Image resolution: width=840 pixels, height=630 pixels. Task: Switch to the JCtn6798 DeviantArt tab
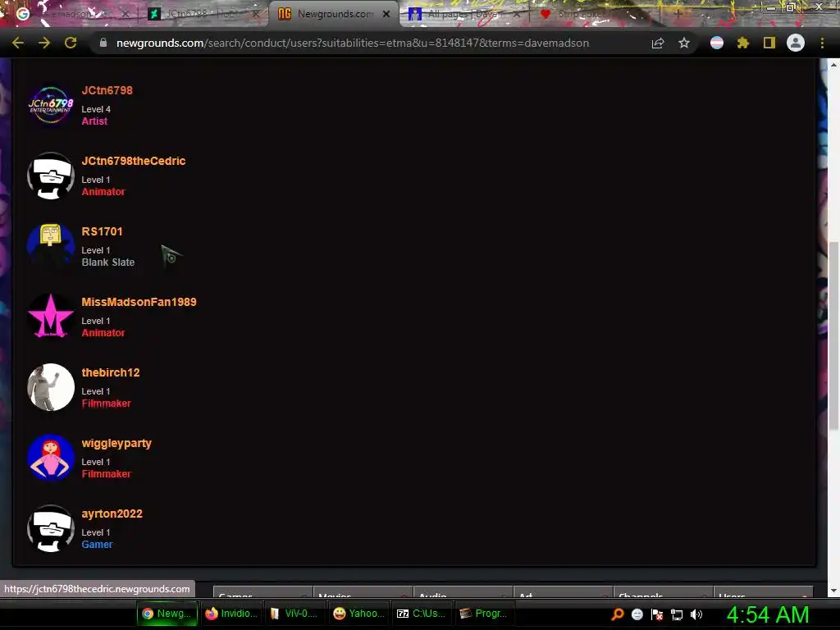tap(201, 14)
